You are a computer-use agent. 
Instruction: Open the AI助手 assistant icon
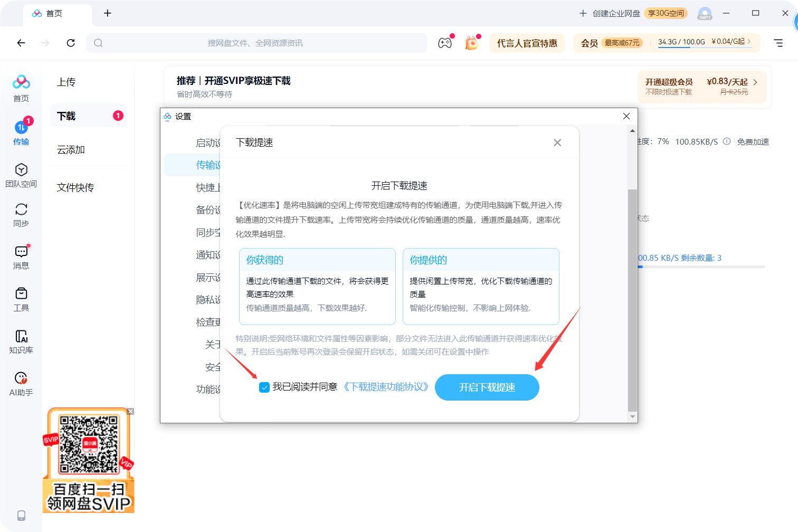tap(21, 384)
